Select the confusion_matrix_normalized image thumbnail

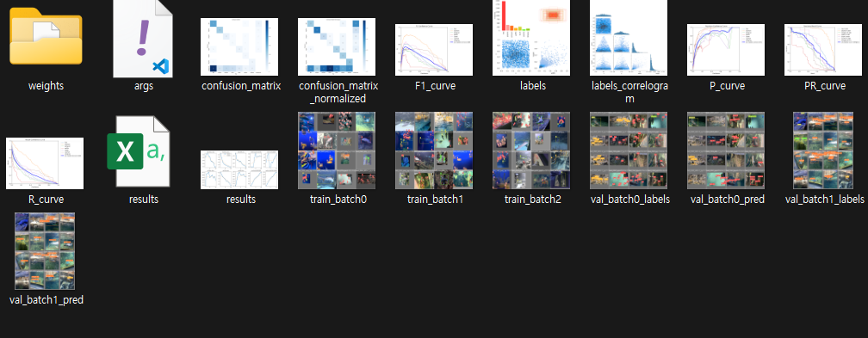[337, 47]
